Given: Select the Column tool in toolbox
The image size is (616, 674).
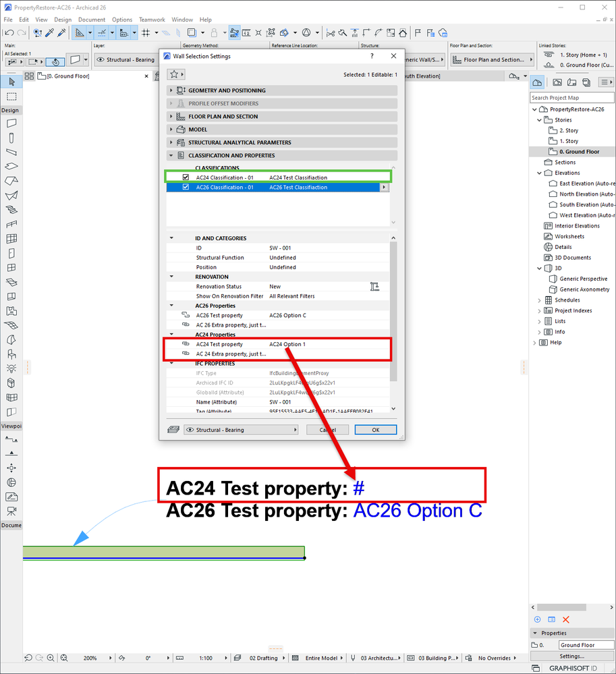Looking at the screenshot, I should click(11, 138).
